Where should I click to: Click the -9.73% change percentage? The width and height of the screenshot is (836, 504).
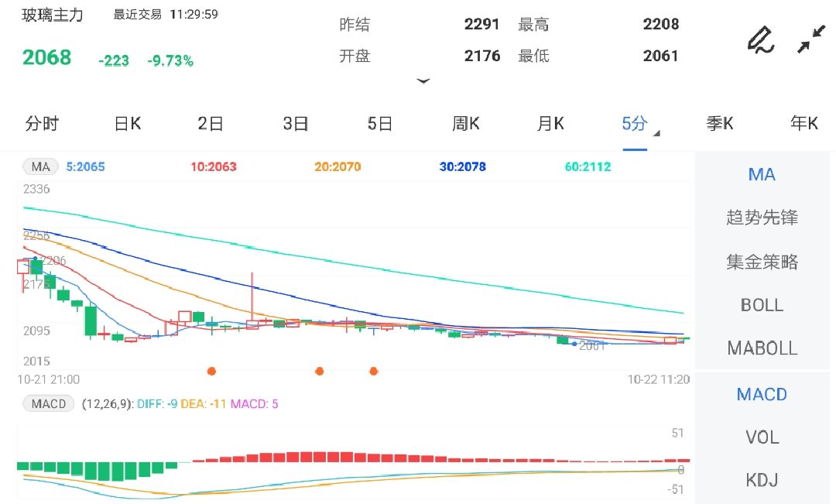click(170, 60)
